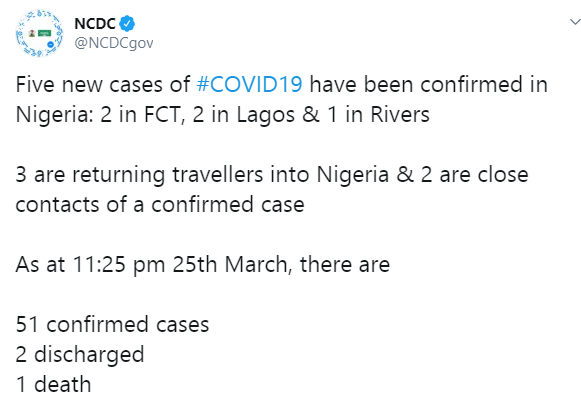This screenshot has height=414, width=581.
Task: Click the '1 death' line
Action: point(53,384)
